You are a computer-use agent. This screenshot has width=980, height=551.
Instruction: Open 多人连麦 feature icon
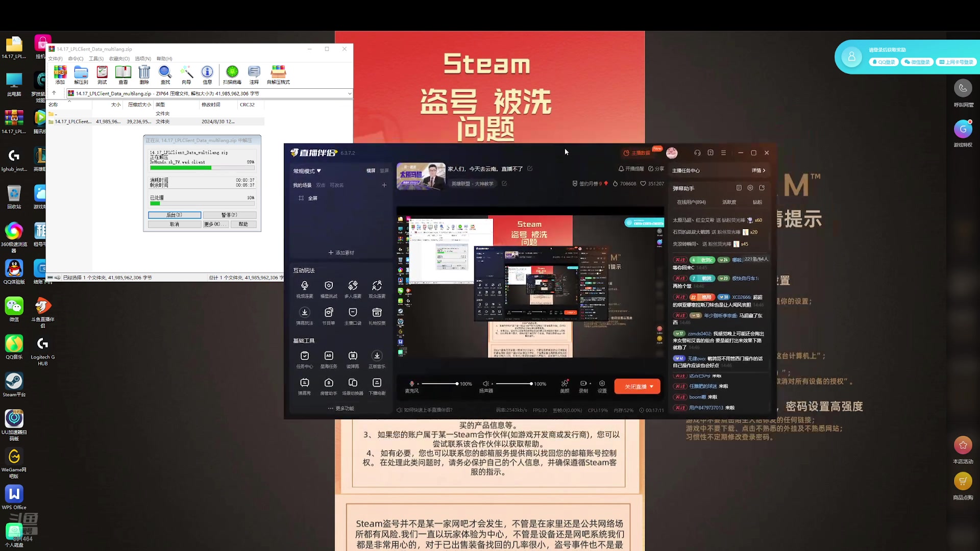point(353,289)
